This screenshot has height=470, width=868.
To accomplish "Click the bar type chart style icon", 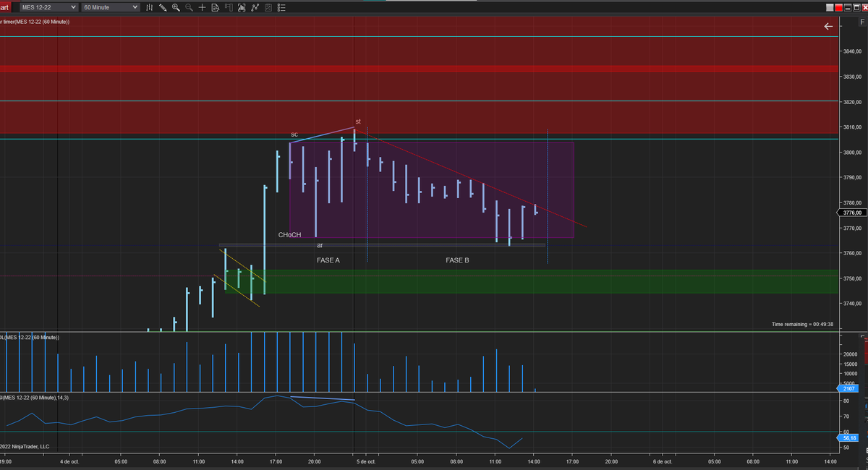I will (x=150, y=7).
